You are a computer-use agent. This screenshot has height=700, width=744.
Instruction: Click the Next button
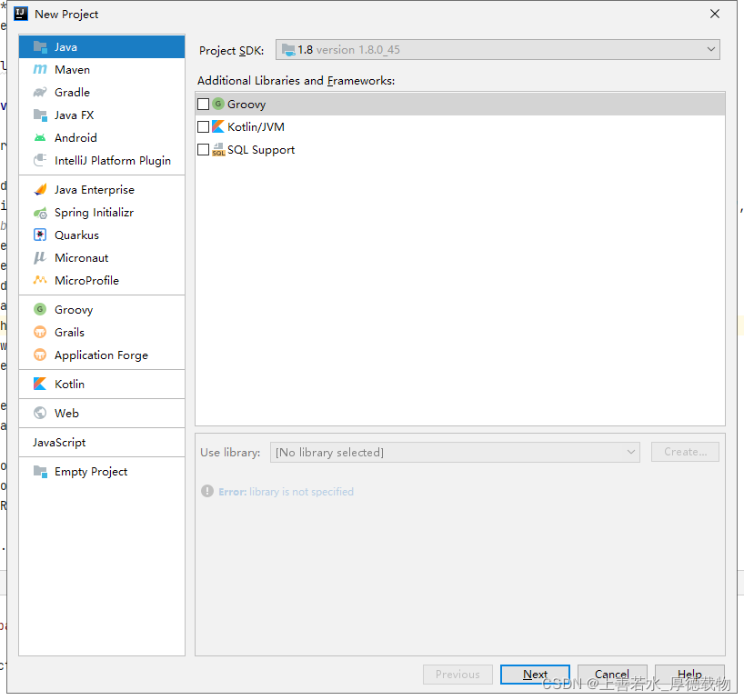(x=535, y=675)
